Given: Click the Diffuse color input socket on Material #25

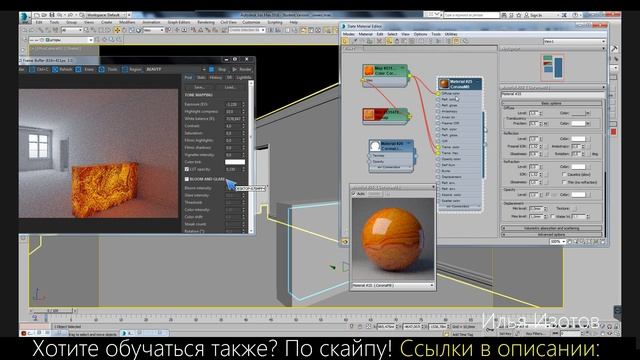Looking at the screenshot, I should pos(438,93).
